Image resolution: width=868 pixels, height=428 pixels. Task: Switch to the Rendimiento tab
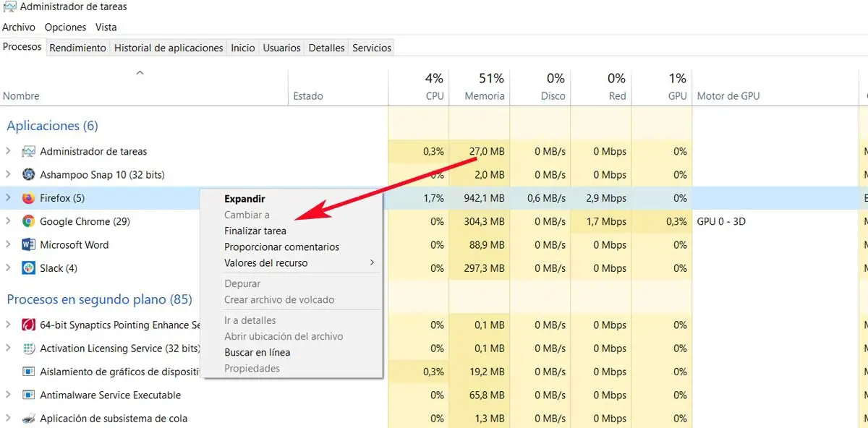point(78,48)
